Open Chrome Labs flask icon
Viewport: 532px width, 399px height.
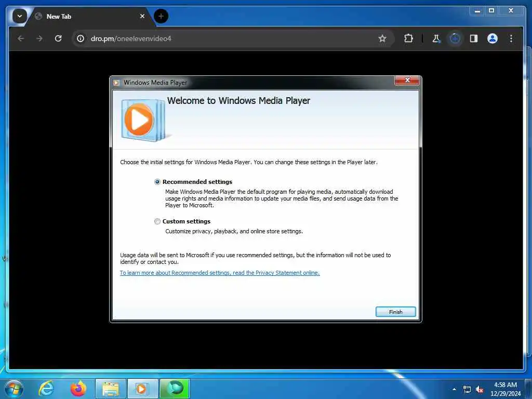(x=436, y=38)
